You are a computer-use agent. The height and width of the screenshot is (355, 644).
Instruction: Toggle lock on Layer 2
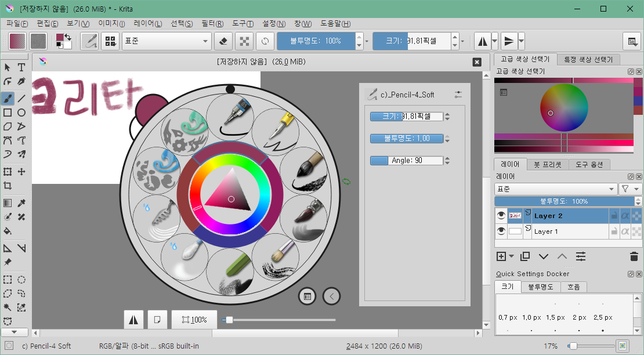click(x=614, y=215)
